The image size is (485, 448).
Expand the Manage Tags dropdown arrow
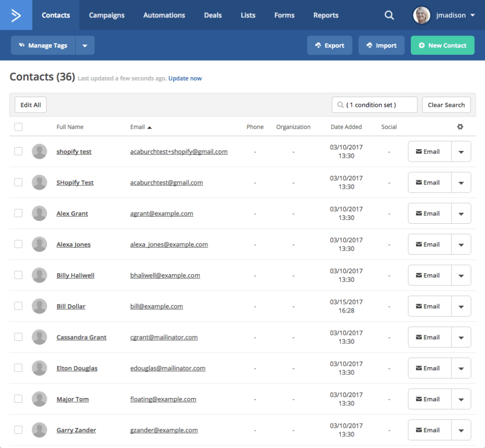(x=85, y=45)
